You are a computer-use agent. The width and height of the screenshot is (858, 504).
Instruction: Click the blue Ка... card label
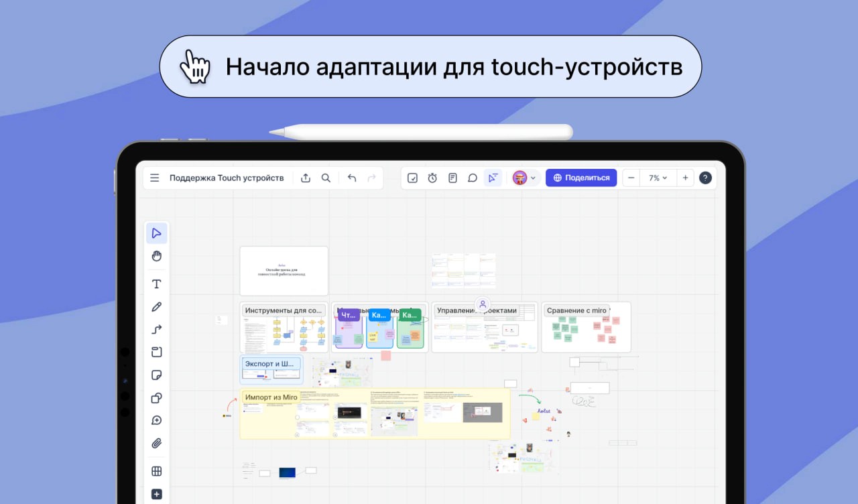pyautogui.click(x=379, y=315)
